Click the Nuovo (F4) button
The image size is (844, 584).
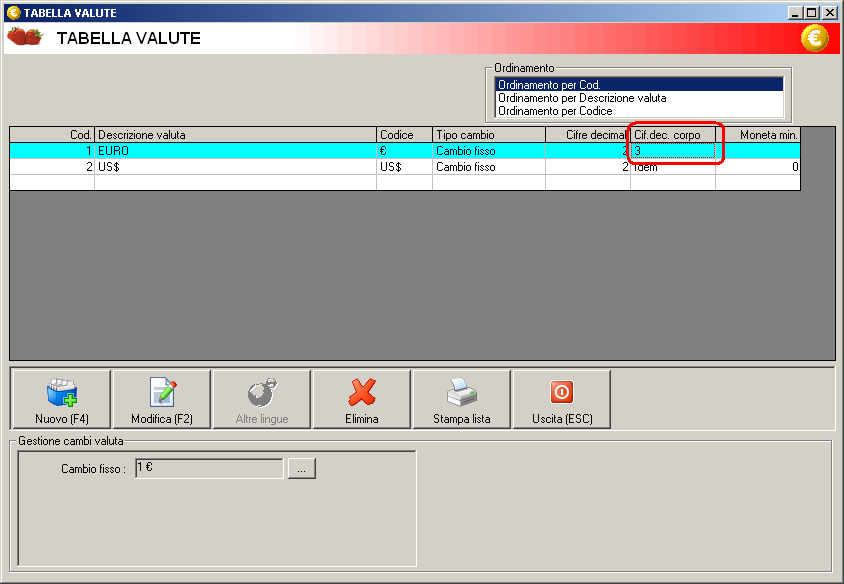61,399
